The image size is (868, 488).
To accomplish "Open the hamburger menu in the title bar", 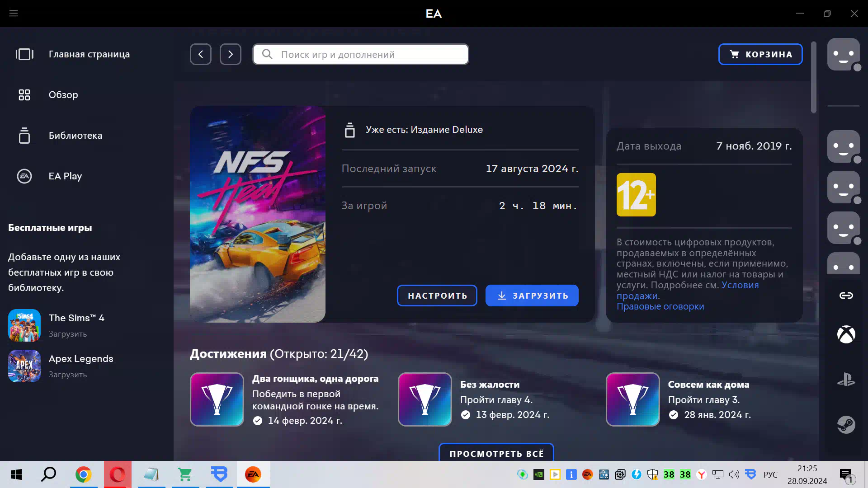I will 14,14.
